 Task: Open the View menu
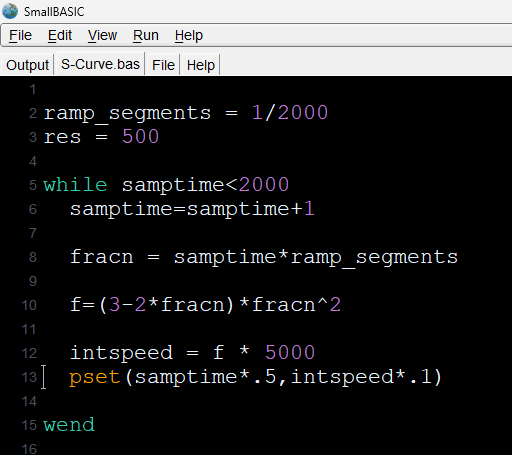tap(102, 35)
